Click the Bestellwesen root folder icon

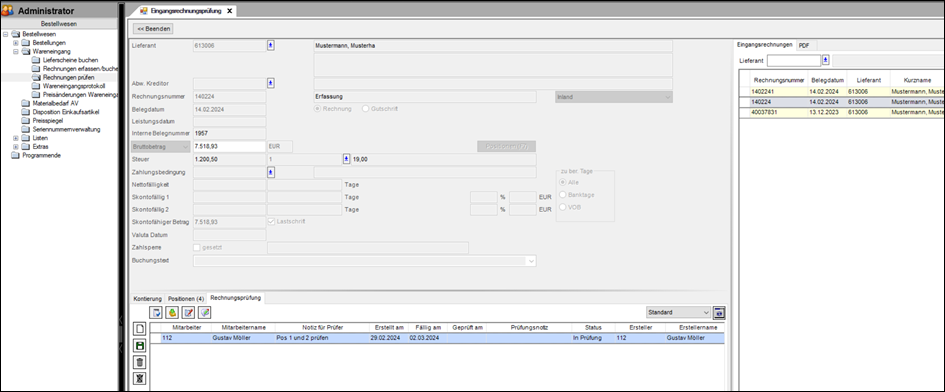[16, 34]
